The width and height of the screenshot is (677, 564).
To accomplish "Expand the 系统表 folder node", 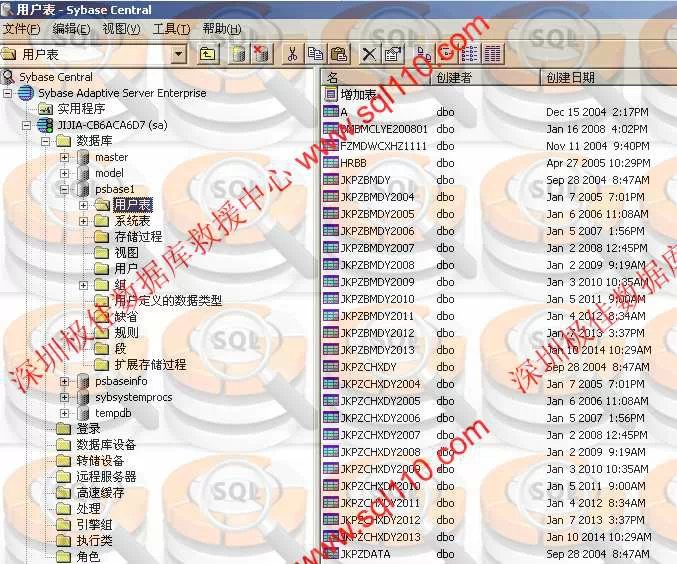I will [x=83, y=221].
